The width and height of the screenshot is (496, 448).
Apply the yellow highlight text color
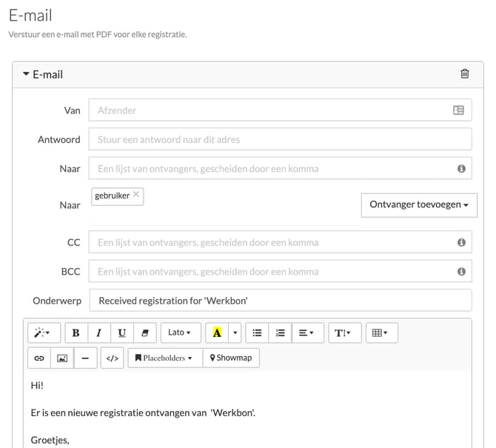(217, 332)
